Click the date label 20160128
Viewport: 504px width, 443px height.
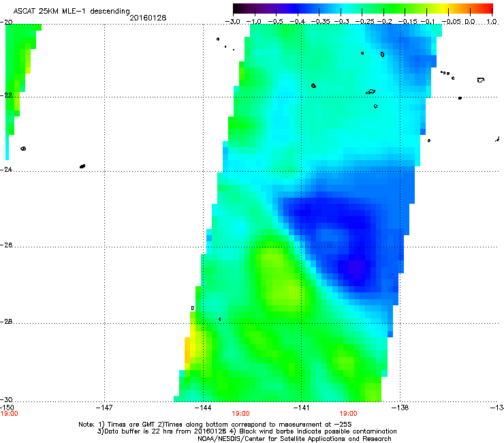(148, 18)
